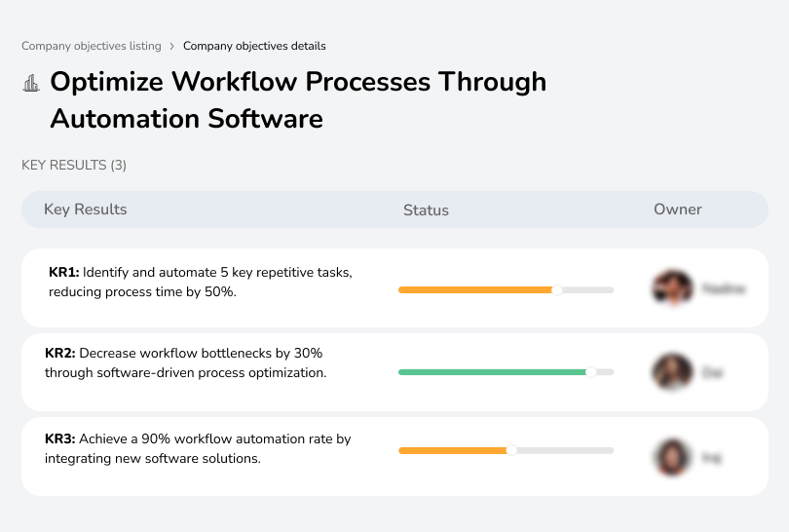
Task: Open KR1 Identify and automate 5 key tasks
Action: (201, 282)
